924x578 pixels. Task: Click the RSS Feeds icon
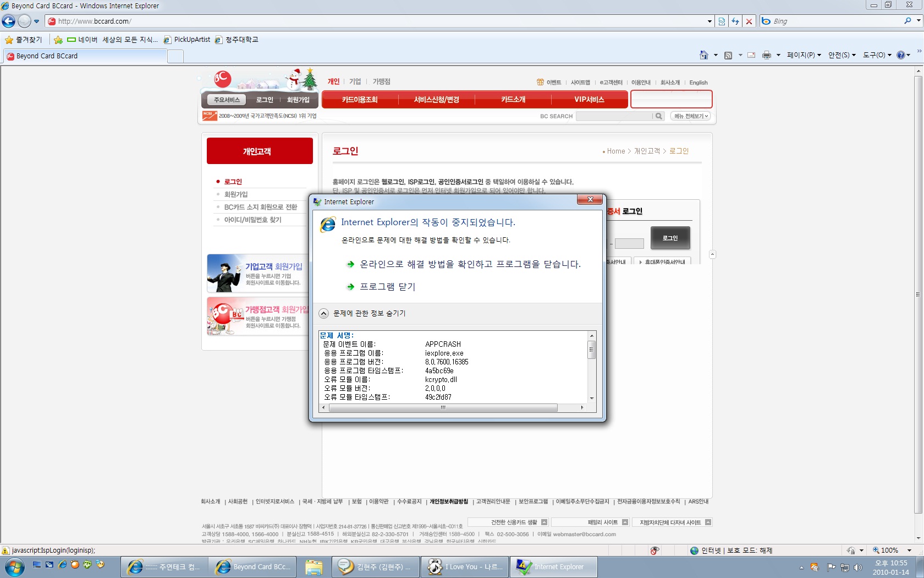point(728,55)
